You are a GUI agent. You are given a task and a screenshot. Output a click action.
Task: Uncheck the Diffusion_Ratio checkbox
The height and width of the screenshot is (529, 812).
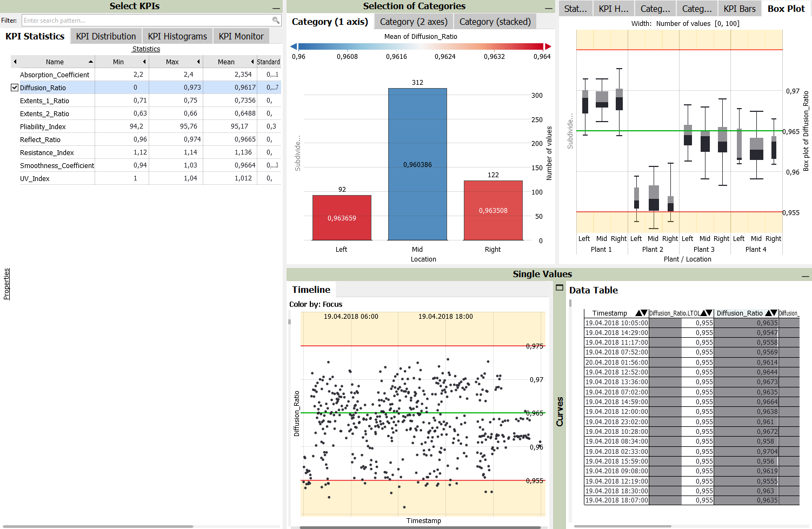coord(15,88)
